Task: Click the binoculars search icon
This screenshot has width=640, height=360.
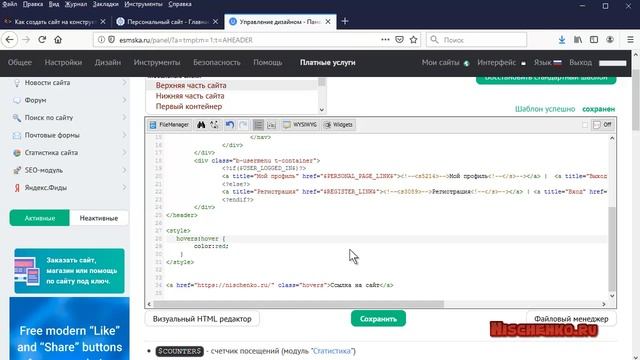Action: tap(201, 124)
